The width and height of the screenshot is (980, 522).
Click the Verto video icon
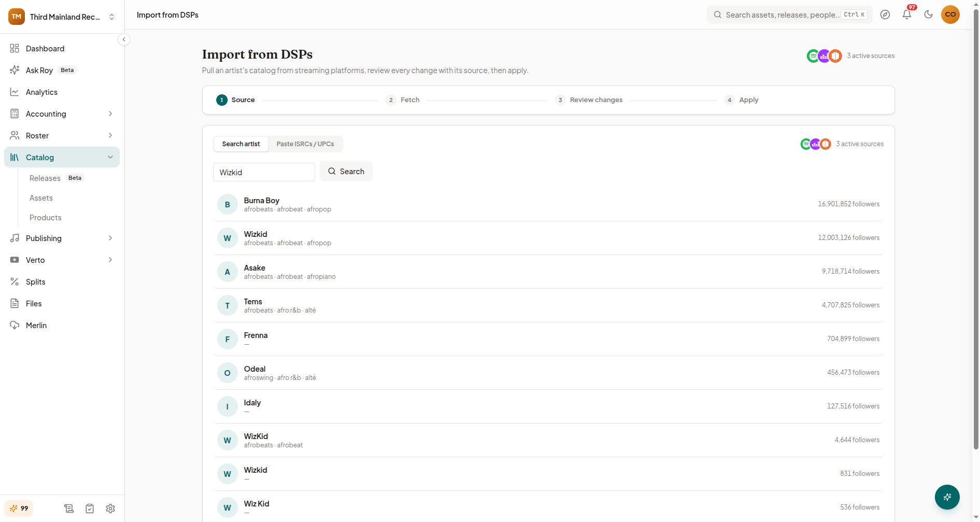coord(15,260)
